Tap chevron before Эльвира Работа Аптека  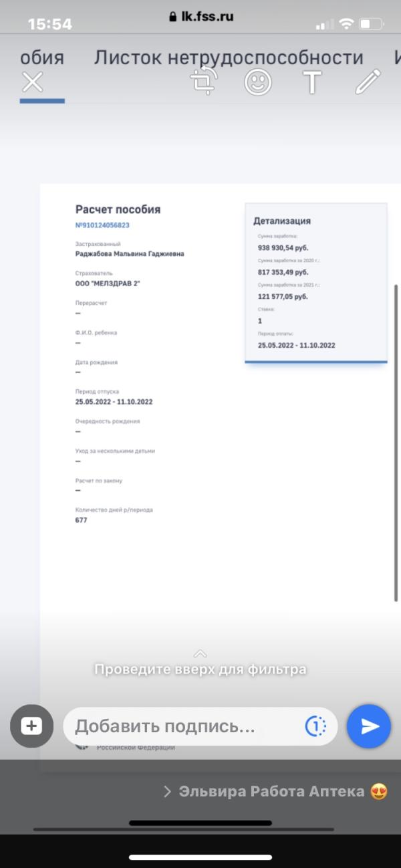click(x=168, y=792)
